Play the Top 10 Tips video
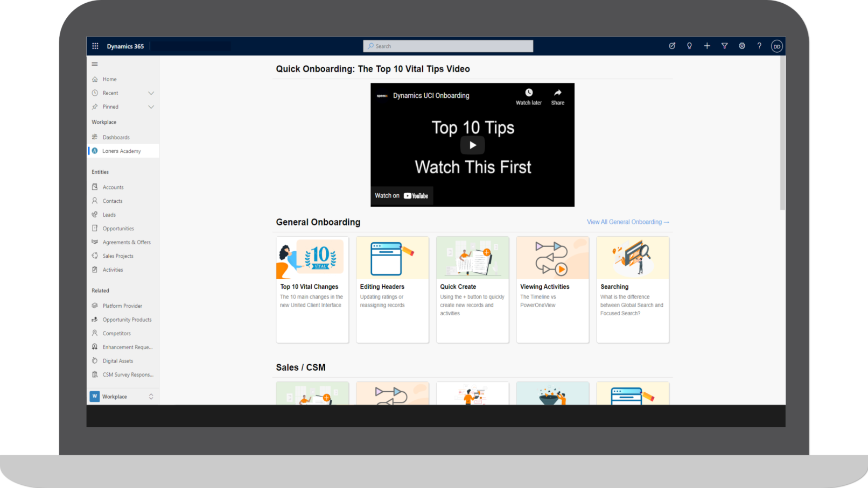This screenshot has height=488, width=868. coord(472,145)
